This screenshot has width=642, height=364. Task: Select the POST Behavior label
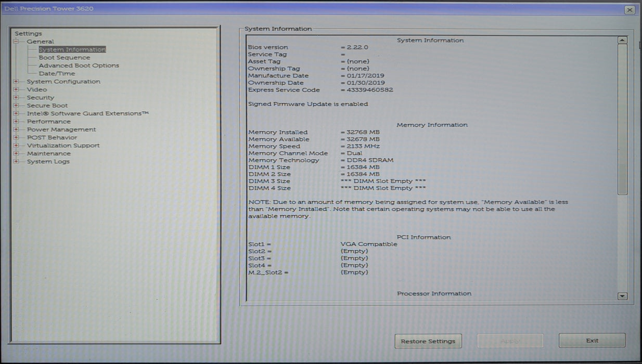[52, 138]
